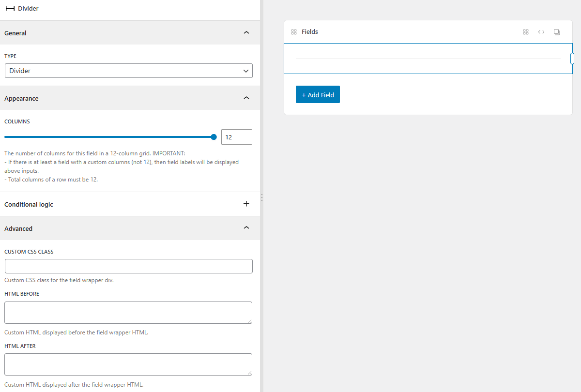This screenshot has width=581, height=392.
Task: Select the divider field in preview
Action: (x=428, y=59)
